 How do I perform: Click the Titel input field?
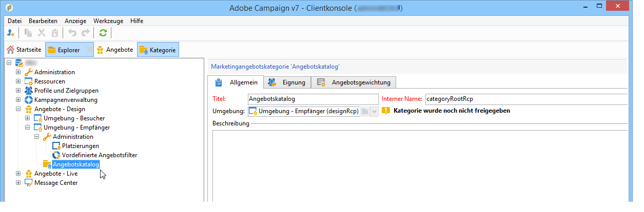click(x=313, y=99)
